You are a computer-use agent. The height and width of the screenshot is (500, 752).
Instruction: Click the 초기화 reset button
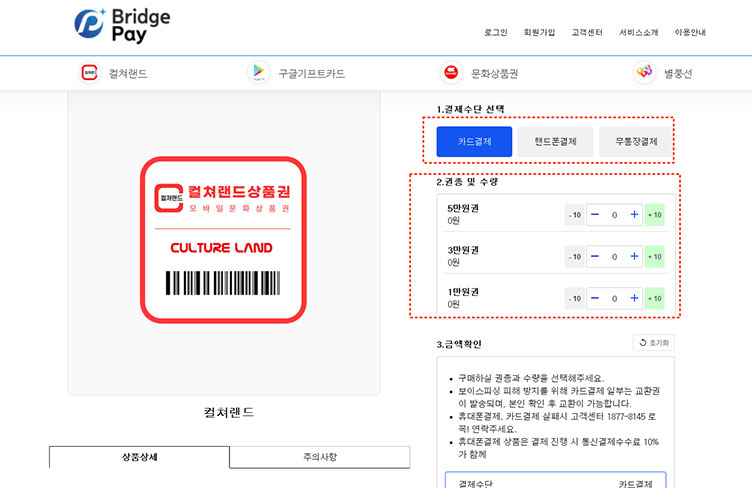pyautogui.click(x=654, y=343)
